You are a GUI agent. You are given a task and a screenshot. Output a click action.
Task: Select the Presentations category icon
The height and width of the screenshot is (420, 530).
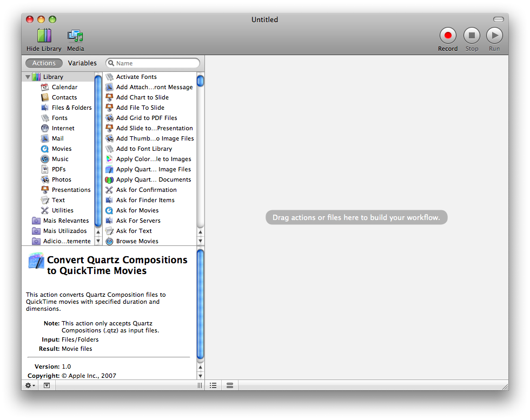(44, 190)
